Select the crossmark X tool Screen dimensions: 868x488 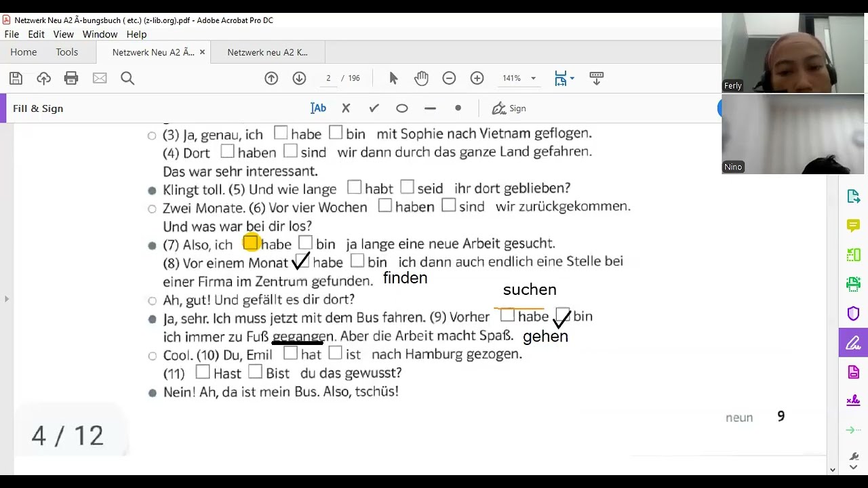346,108
